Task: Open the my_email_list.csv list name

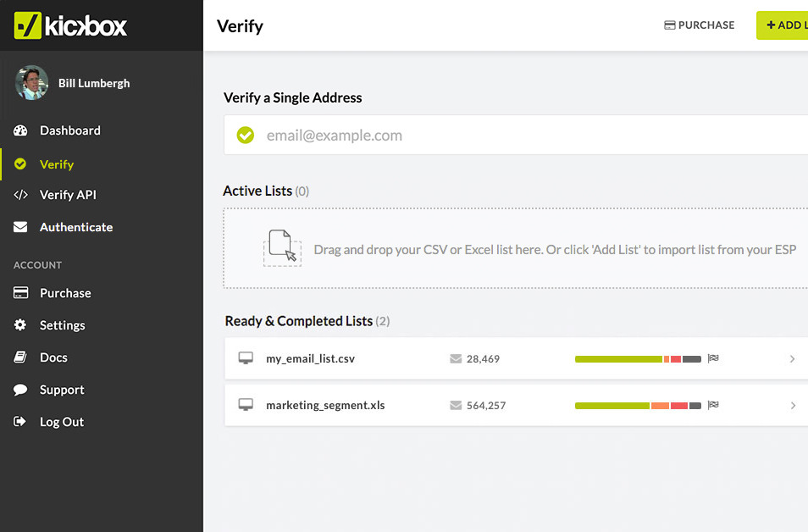Action: pyautogui.click(x=310, y=359)
